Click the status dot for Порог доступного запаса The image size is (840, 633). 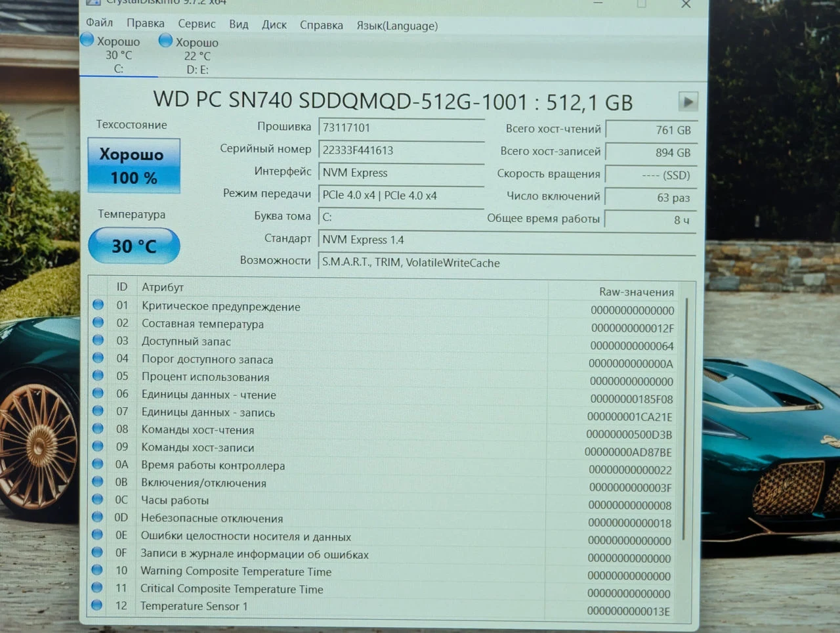pos(98,358)
